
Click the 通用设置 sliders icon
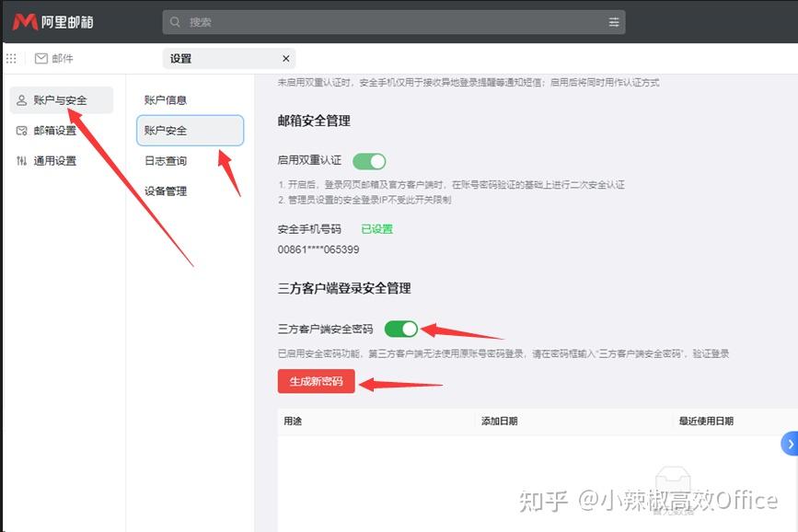tap(21, 161)
